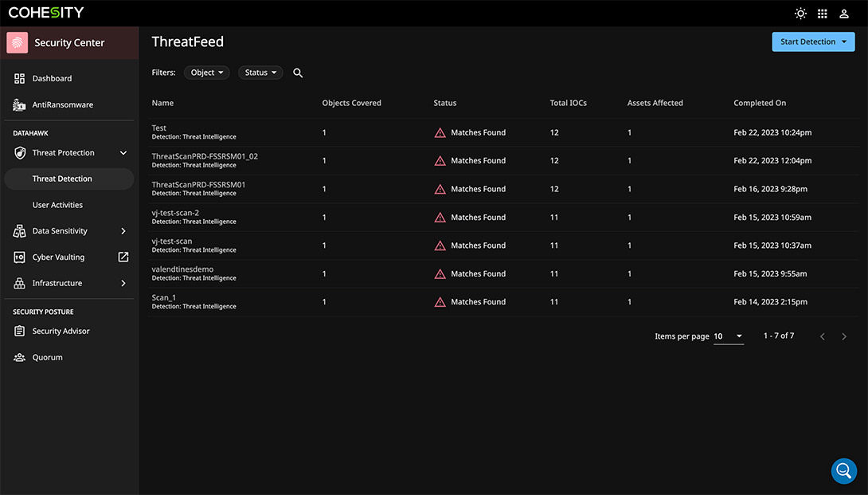This screenshot has height=495, width=868.
Task: Open Cyber Vaulting via its external link icon
Action: [x=123, y=257]
